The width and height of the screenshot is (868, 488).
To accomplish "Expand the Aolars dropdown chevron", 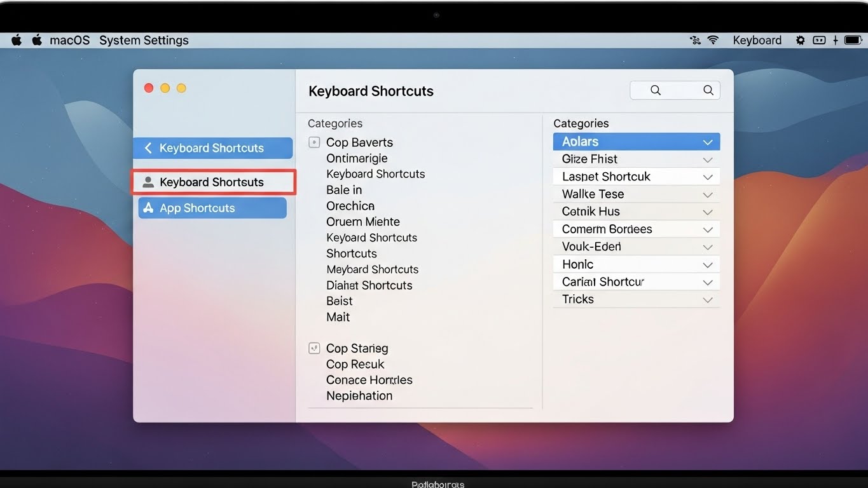I will (707, 142).
